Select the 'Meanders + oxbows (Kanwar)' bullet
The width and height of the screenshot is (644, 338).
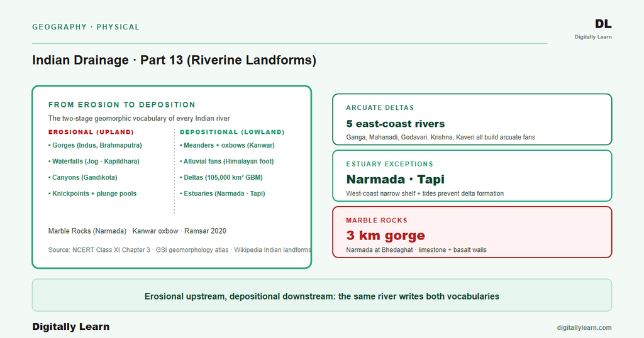click(227, 145)
